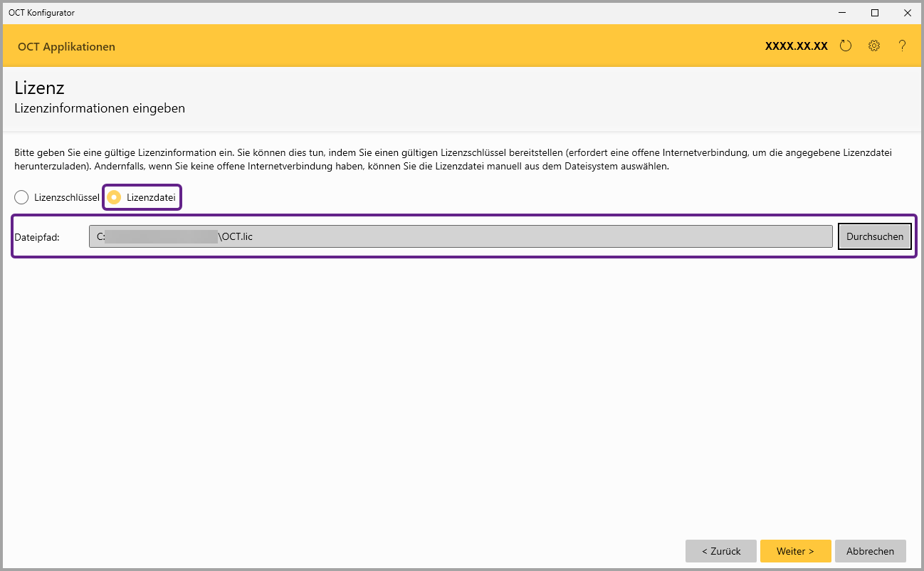Proceed by clicking Weiter
Image resolution: width=924 pixels, height=571 pixels.
click(x=795, y=551)
